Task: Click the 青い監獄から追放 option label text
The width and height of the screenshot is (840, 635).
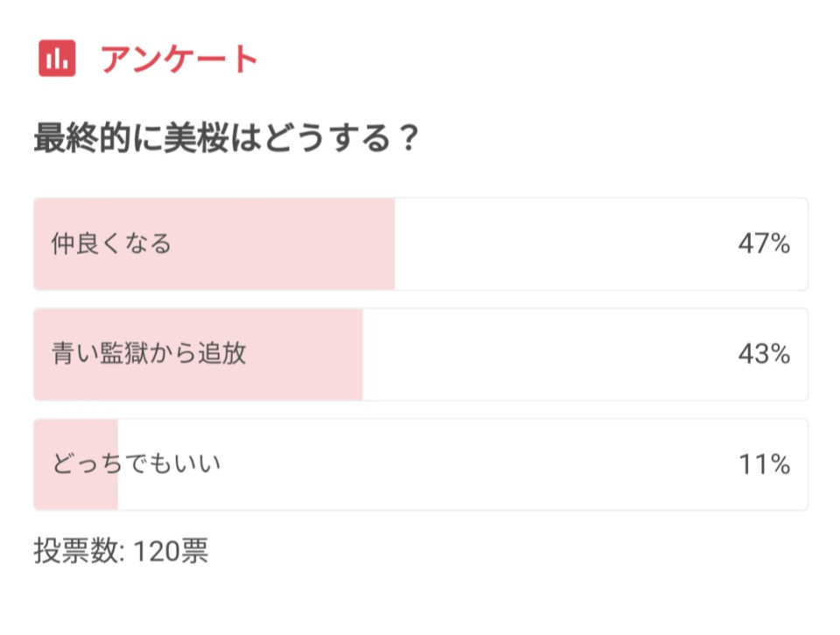Action: click(x=149, y=354)
